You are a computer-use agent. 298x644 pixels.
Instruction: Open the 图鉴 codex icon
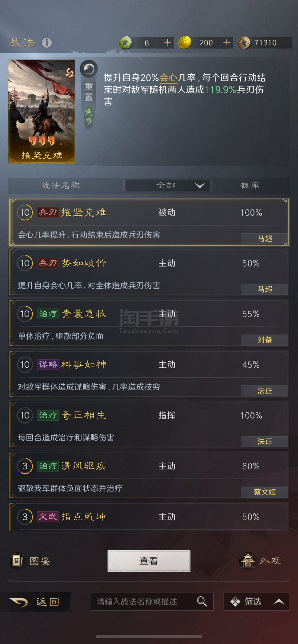(x=17, y=561)
